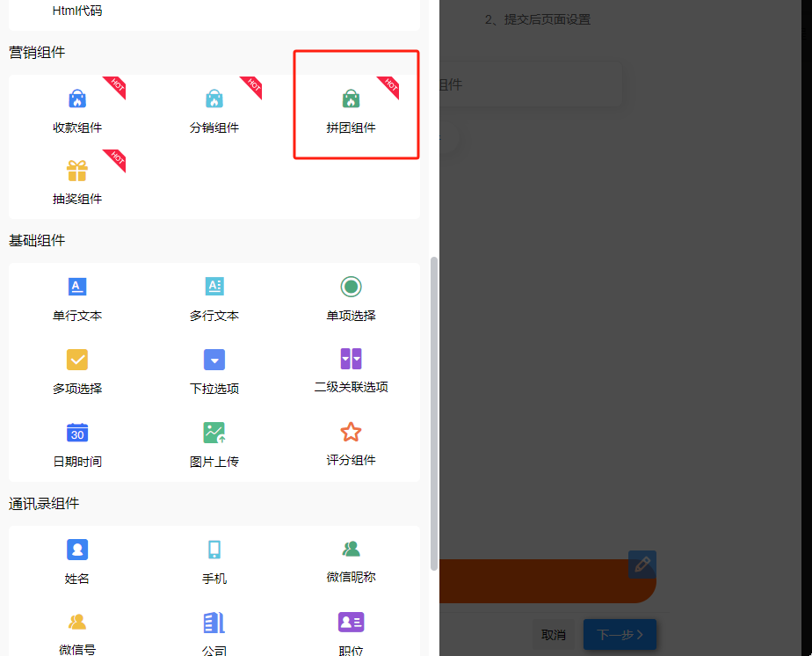The height and width of the screenshot is (656, 812).
Task: Add the 多项选择 checkbox icon
Action: tap(77, 360)
